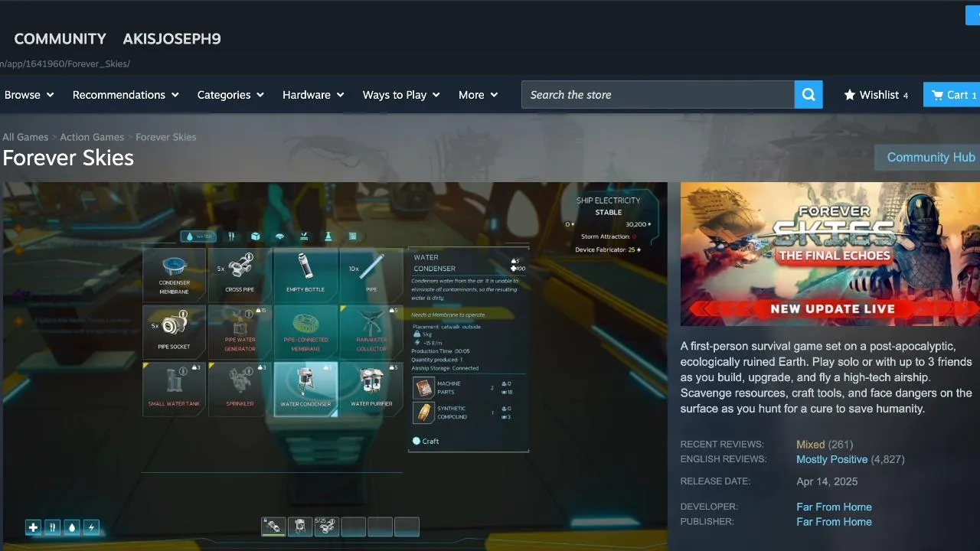Viewport: 980px width, 551px height.
Task: Select the Pipe-Connected Membrane item tile
Action: [x=305, y=332]
